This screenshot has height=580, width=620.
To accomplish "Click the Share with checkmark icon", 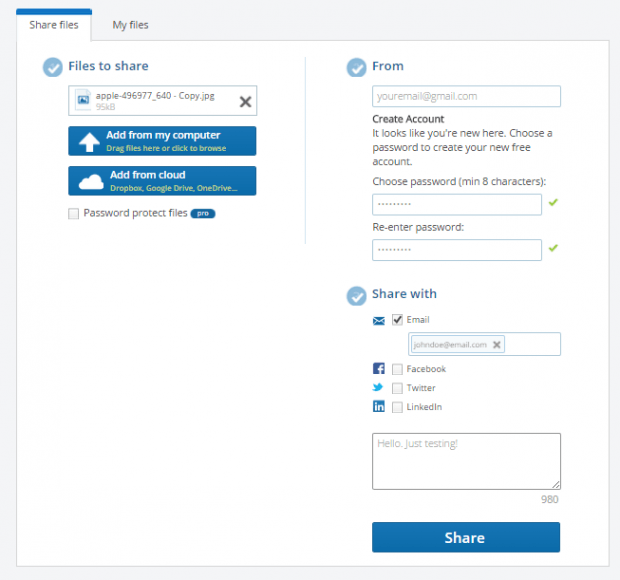I will (356, 296).
